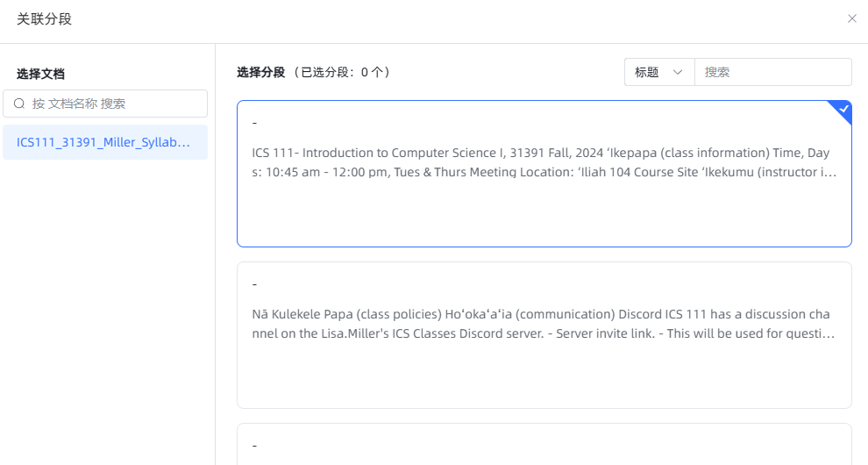Click the segment 搜索 input box
Viewport: 868px width, 465px height.
[x=772, y=72]
